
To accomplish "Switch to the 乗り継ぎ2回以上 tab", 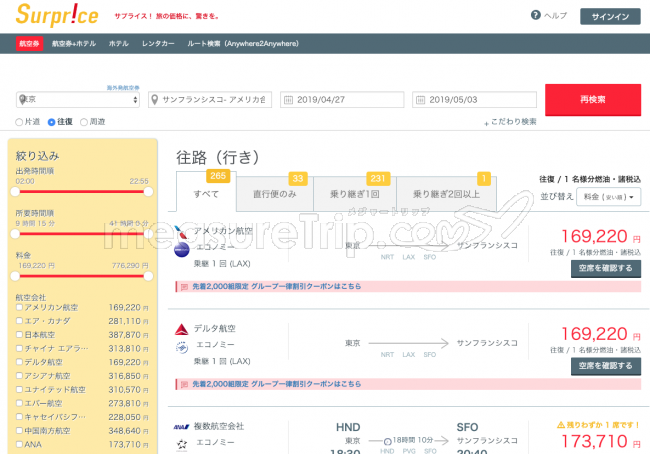I will [446, 194].
